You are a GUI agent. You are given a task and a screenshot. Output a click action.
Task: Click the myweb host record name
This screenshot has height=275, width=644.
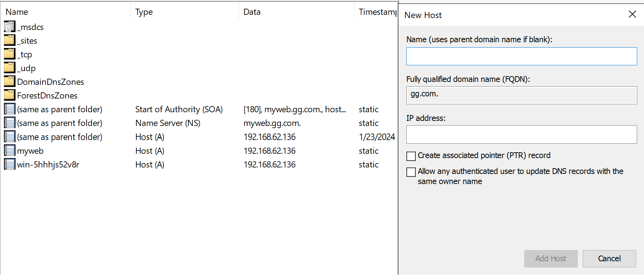(30, 151)
